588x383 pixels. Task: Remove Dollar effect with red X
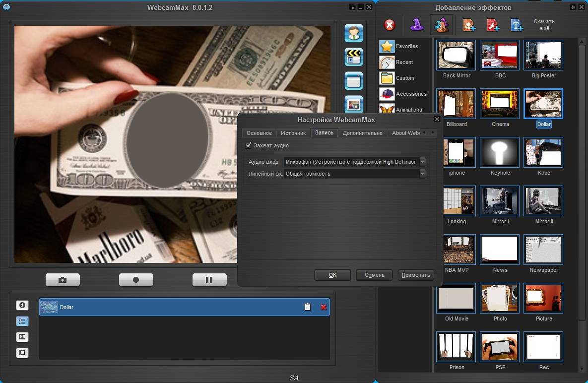pyautogui.click(x=324, y=307)
